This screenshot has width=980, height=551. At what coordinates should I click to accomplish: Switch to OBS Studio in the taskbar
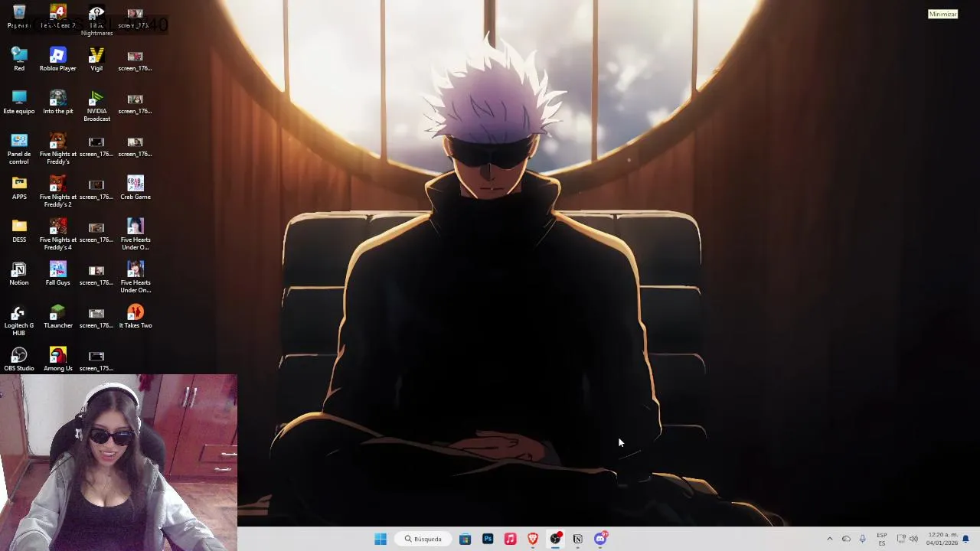(555, 539)
